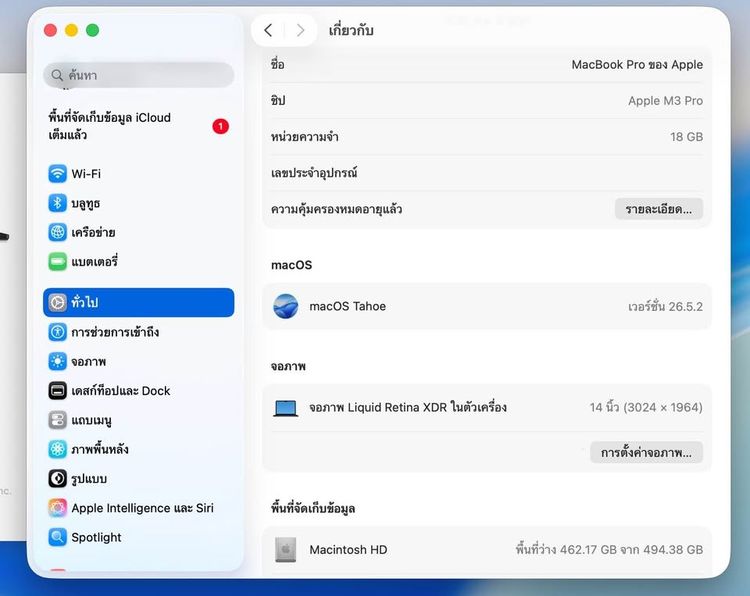
Task: Open the Appearance (รูปแบบ) icon
Action: coord(57,478)
